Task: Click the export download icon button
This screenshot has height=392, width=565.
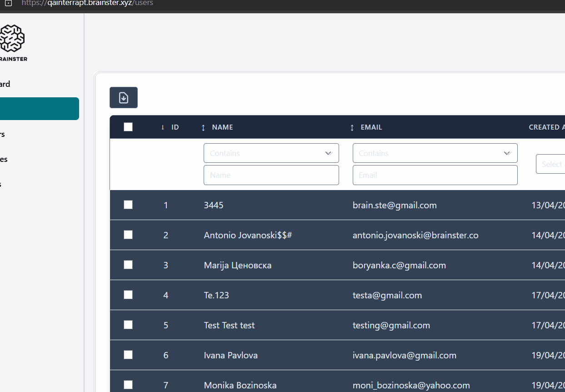Action: tap(124, 98)
